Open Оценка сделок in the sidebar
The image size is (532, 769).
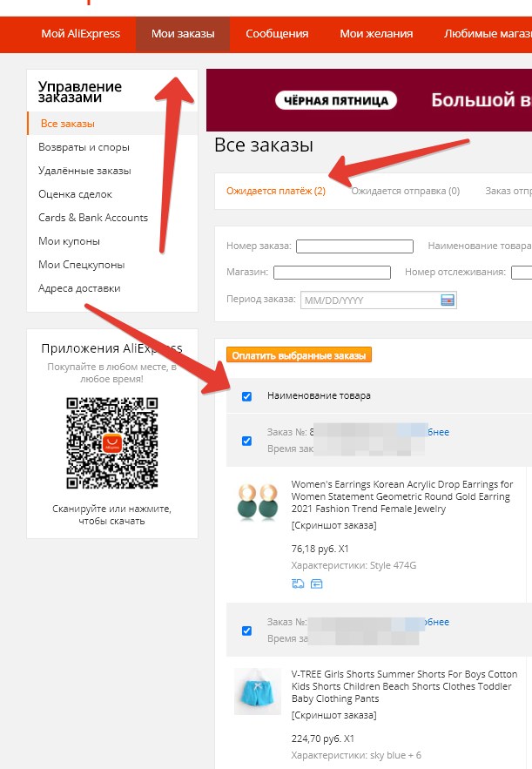[x=75, y=194]
